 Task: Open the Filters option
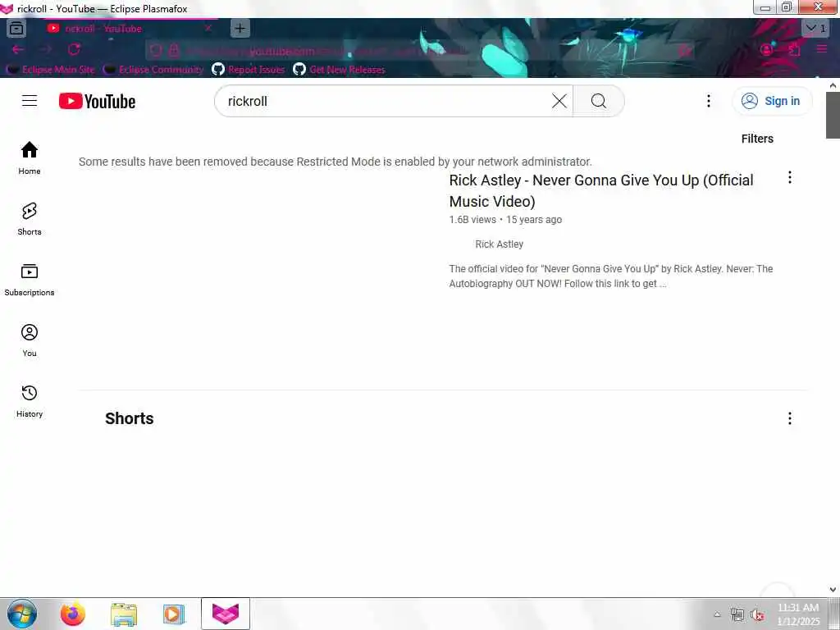(x=757, y=139)
